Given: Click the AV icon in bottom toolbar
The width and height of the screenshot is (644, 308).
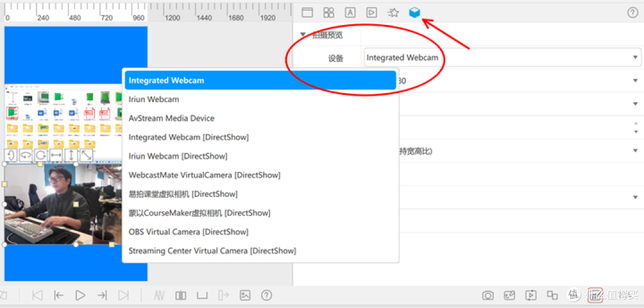Looking at the screenshot, I should point(159,295).
